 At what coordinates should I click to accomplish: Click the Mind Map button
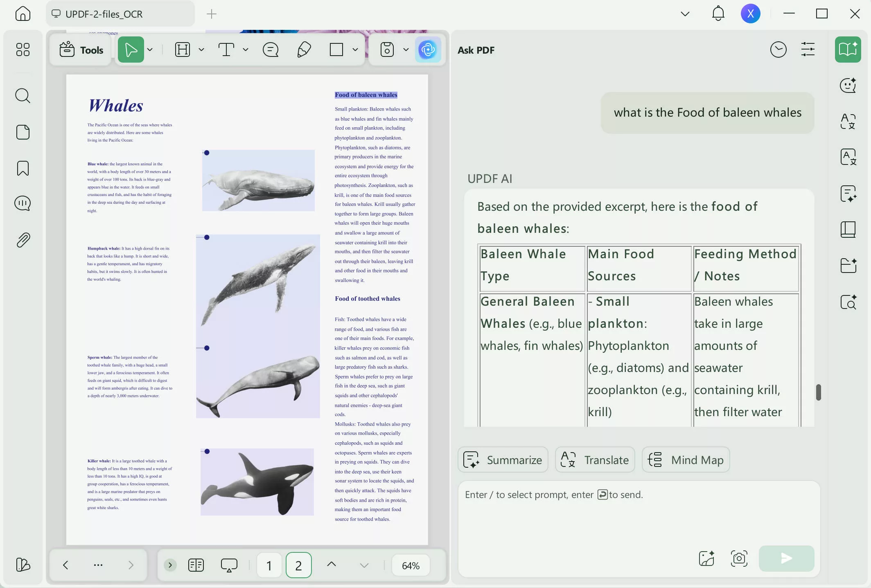[x=685, y=460]
